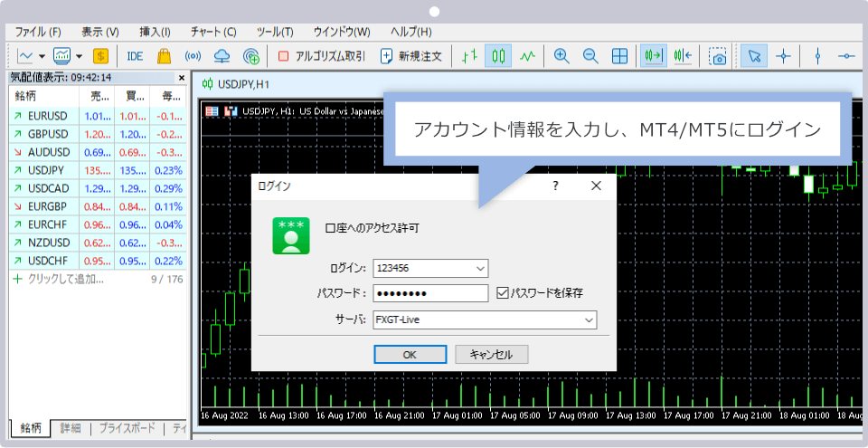Select the horizontal line tool
The height and width of the screenshot is (448, 868).
click(x=846, y=56)
